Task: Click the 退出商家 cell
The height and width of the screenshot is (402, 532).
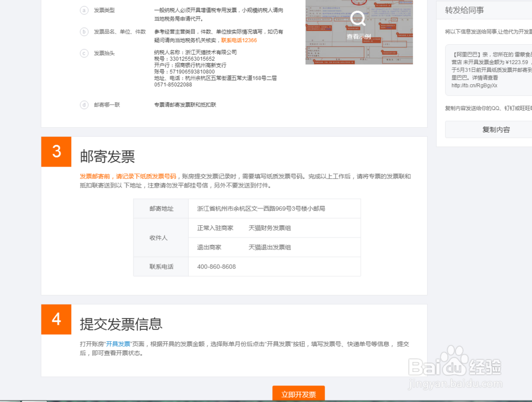Action: 209,247
